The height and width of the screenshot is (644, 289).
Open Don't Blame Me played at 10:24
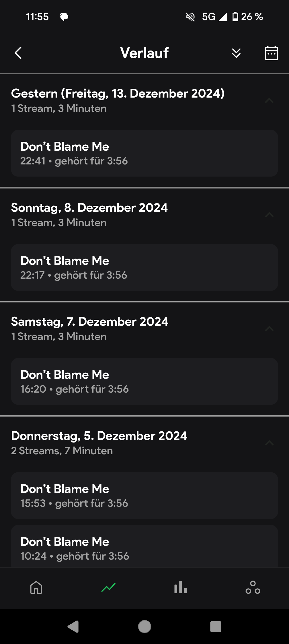(x=144, y=547)
